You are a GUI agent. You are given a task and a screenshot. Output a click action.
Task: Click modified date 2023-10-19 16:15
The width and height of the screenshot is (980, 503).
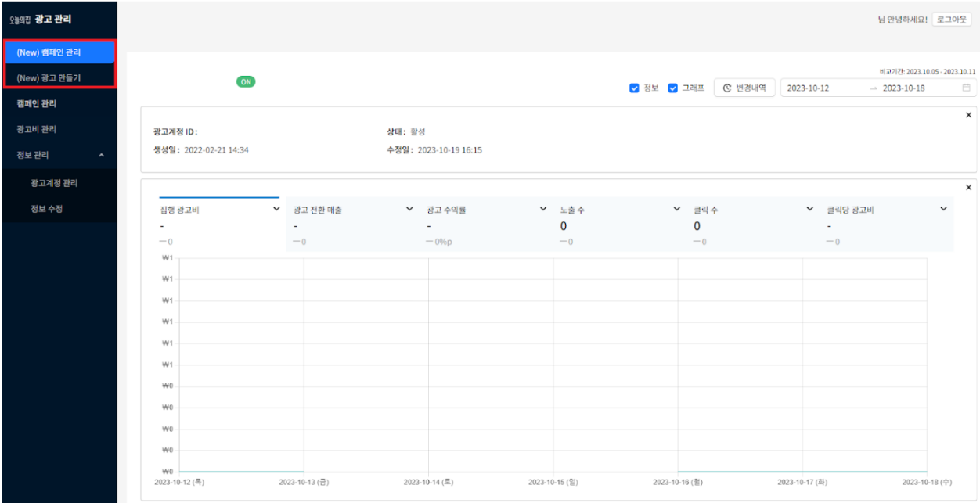coord(450,149)
